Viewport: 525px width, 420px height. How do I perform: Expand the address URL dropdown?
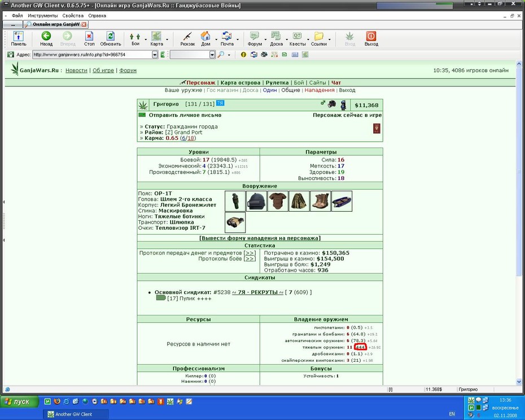155,55
